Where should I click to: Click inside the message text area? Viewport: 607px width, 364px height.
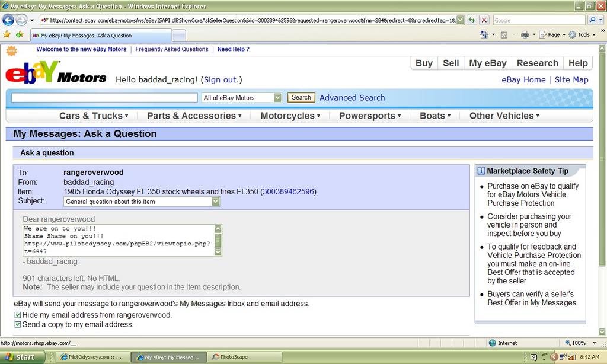119,240
